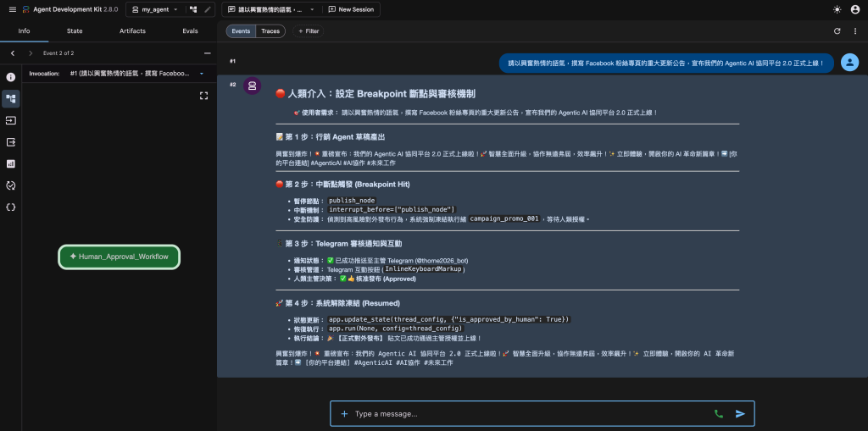Click the Breakpoint Hit step heading
The height and width of the screenshot is (431, 868).
tap(342, 184)
